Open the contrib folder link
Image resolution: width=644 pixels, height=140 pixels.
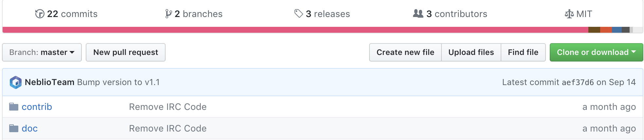click(37, 107)
